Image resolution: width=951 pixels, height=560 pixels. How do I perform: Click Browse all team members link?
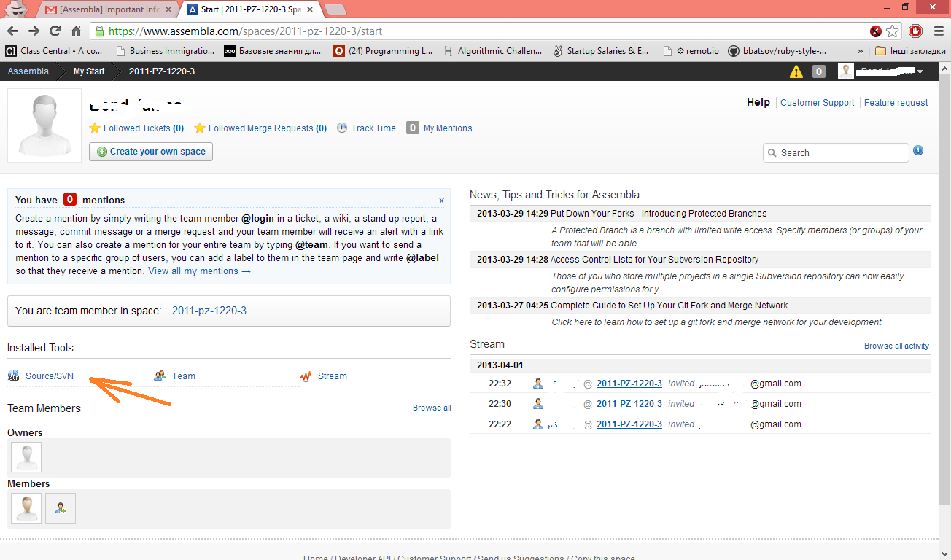(x=432, y=408)
